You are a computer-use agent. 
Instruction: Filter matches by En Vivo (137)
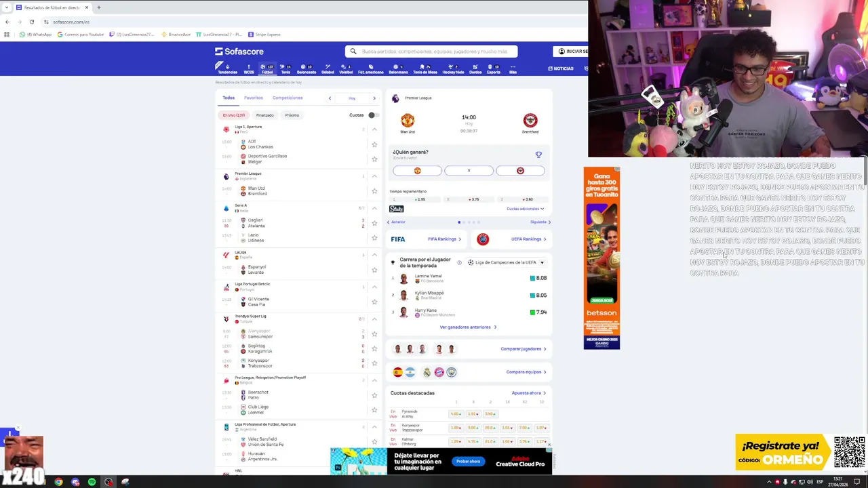pyautogui.click(x=234, y=115)
